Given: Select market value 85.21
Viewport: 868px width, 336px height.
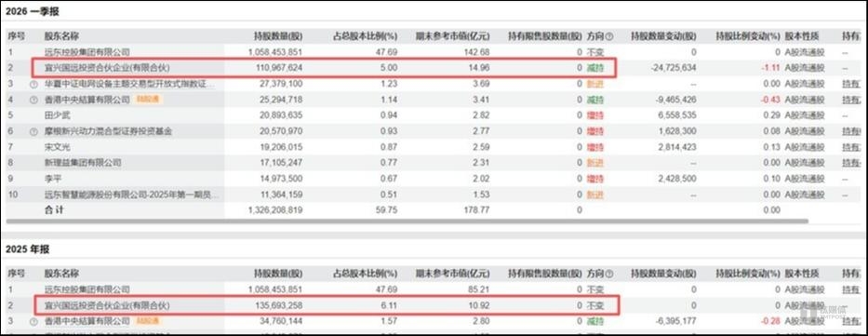Looking at the screenshot, I should [x=480, y=289].
